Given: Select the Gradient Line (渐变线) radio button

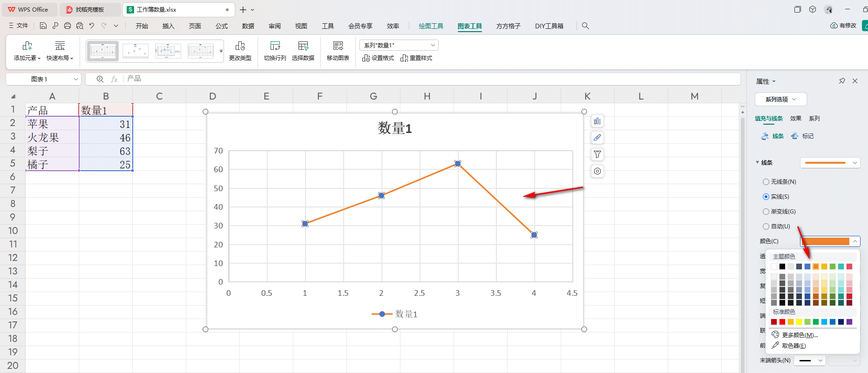Looking at the screenshot, I should pyautogui.click(x=766, y=212).
